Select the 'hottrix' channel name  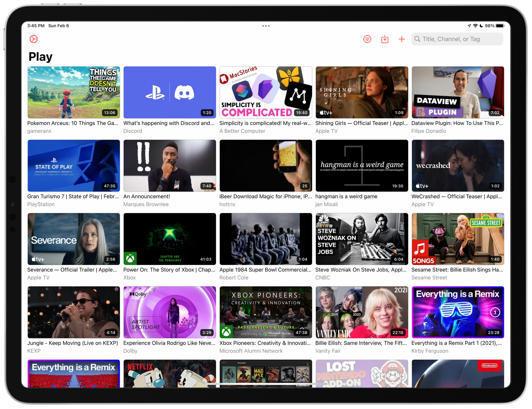tap(227, 204)
